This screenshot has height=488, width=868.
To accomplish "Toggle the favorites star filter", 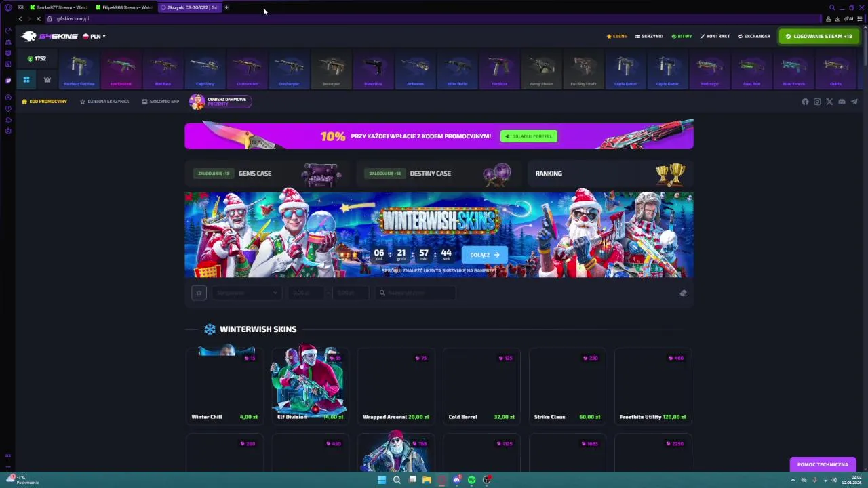I will 199,293.
